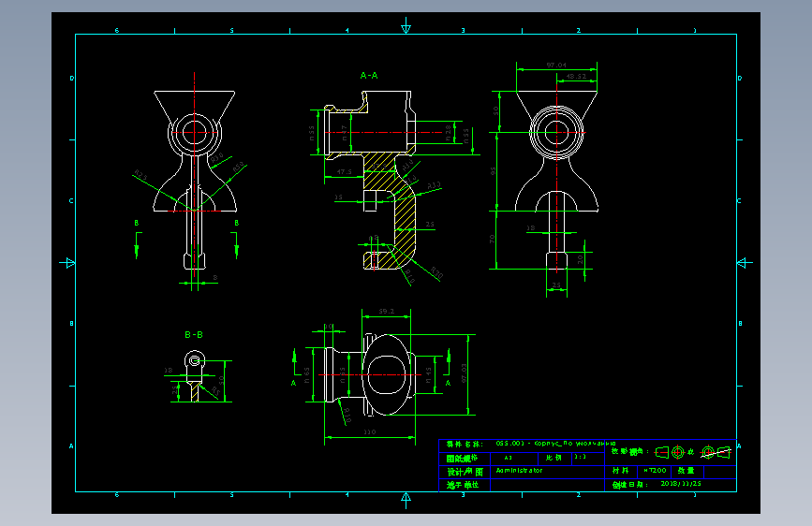This screenshot has width=812, height=526.
Task: Click zone number 6 on top border
Action: (117, 31)
